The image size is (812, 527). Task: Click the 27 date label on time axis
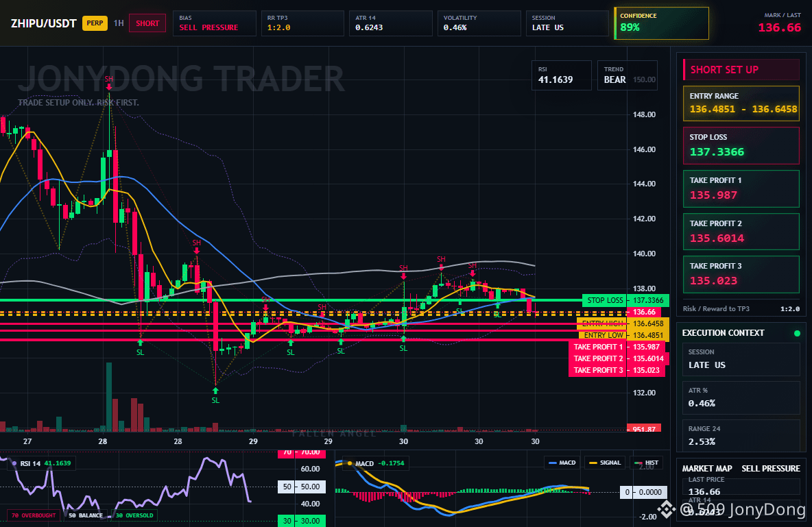[27, 441]
